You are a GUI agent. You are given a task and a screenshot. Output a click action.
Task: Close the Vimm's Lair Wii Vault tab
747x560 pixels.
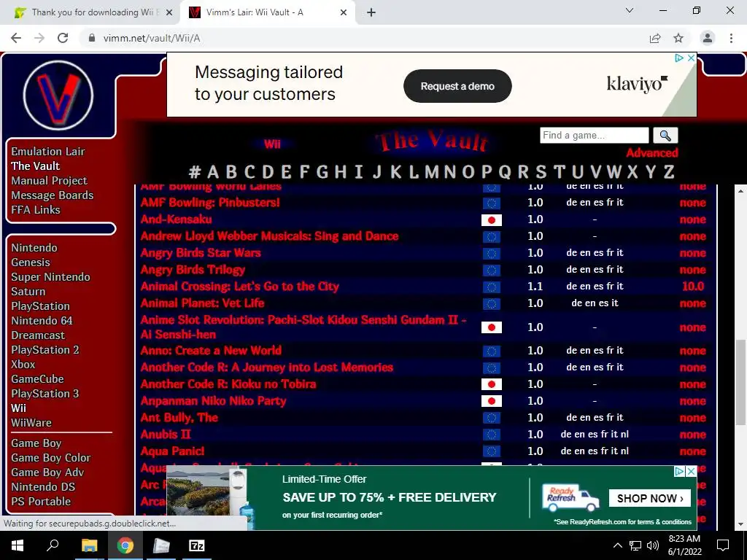point(344,12)
